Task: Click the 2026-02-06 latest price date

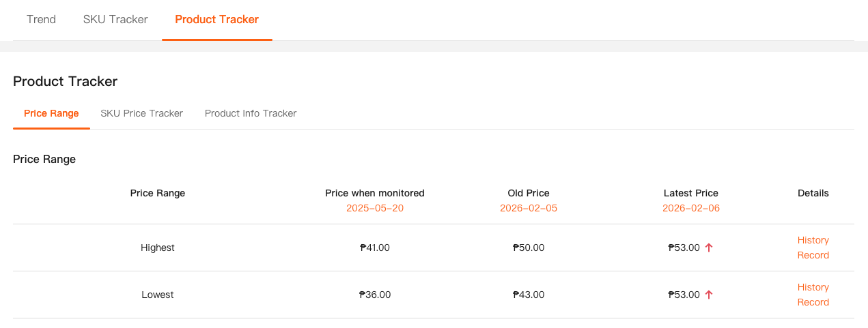Action: point(691,208)
